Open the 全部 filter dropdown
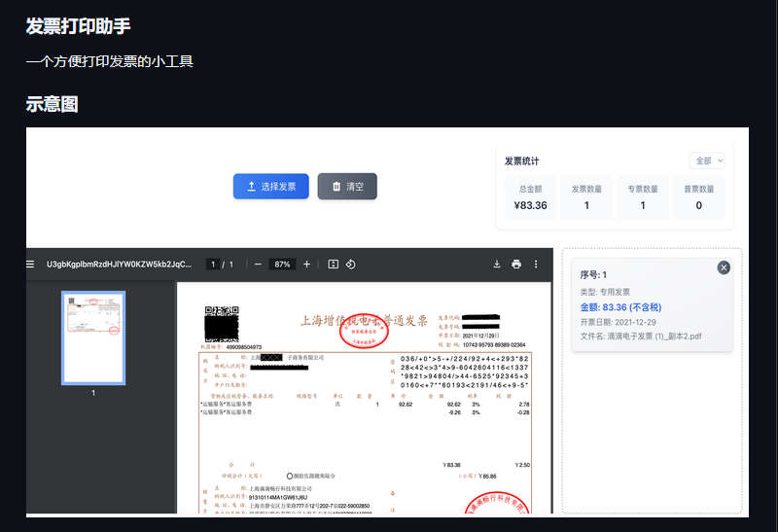The height and width of the screenshot is (532, 778). click(709, 160)
